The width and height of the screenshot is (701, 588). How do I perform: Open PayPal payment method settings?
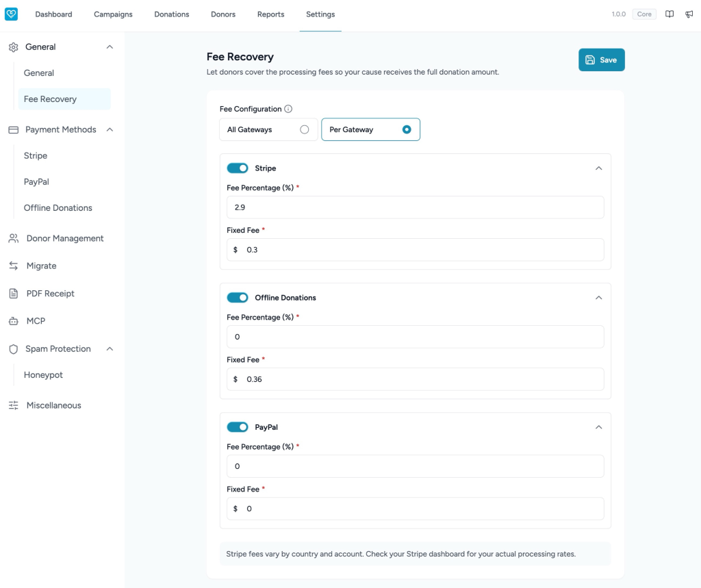(36, 181)
